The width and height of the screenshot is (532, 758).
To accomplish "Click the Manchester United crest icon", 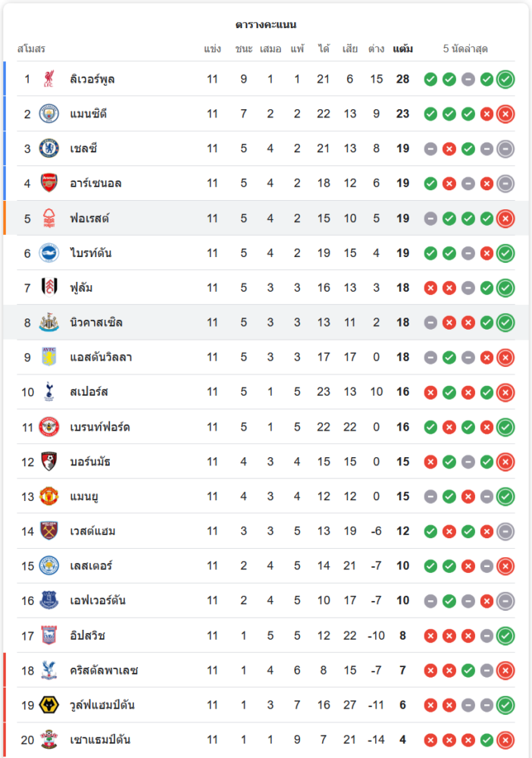I will click(x=49, y=496).
